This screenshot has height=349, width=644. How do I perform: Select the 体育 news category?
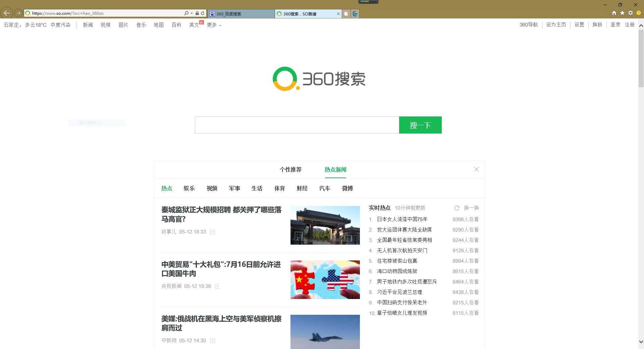280,188
